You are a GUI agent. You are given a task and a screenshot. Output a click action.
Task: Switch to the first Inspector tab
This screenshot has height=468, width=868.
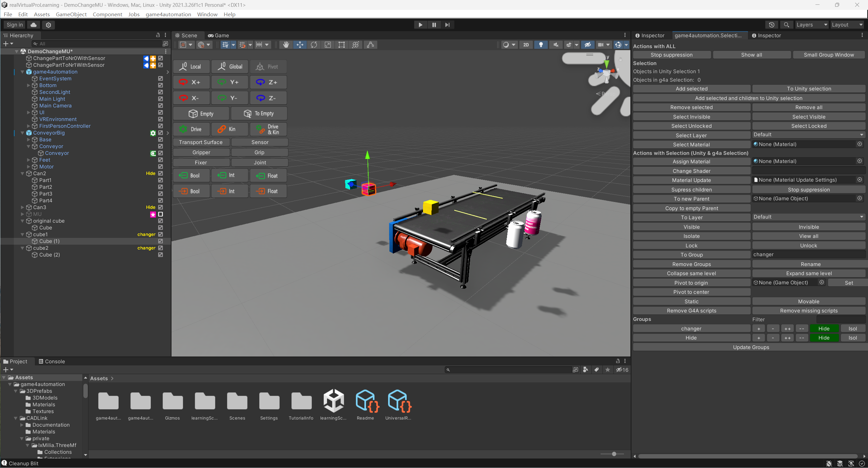(x=650, y=36)
